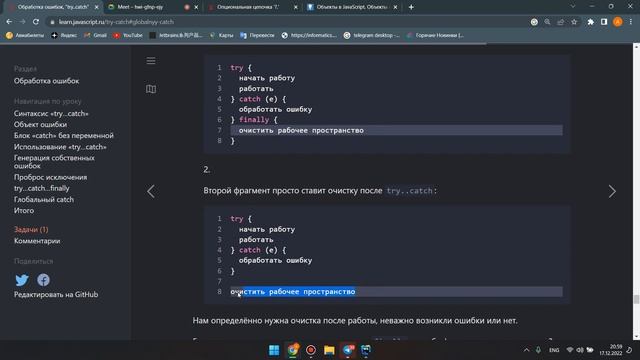The height and width of the screenshot is (360, 640).
Task: Open 'Обработка ошибок' section link
Action: 47,81
